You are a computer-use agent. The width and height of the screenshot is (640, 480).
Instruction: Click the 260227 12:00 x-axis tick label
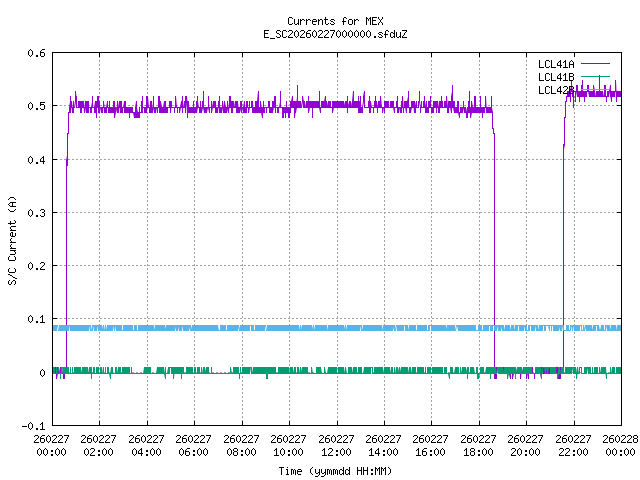pos(335,444)
